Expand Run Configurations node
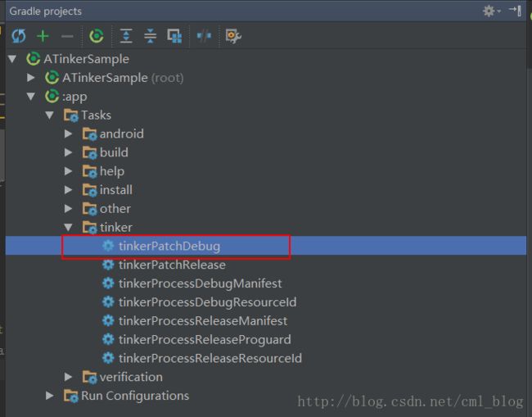The width and height of the screenshot is (532, 417). pyautogui.click(x=50, y=396)
